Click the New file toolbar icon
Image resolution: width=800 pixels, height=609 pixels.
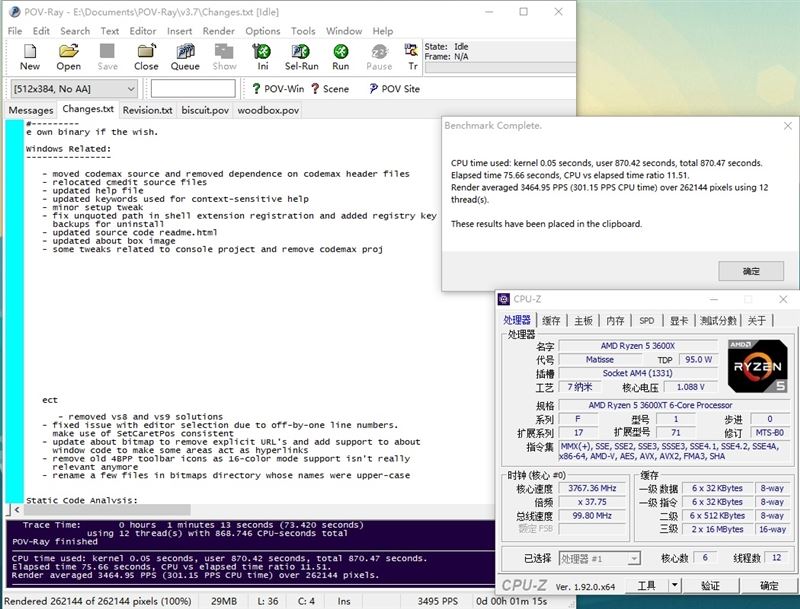(30, 52)
